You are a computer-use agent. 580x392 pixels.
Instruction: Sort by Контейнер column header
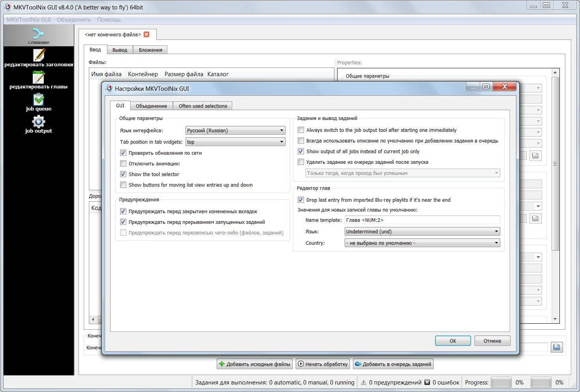pos(143,74)
